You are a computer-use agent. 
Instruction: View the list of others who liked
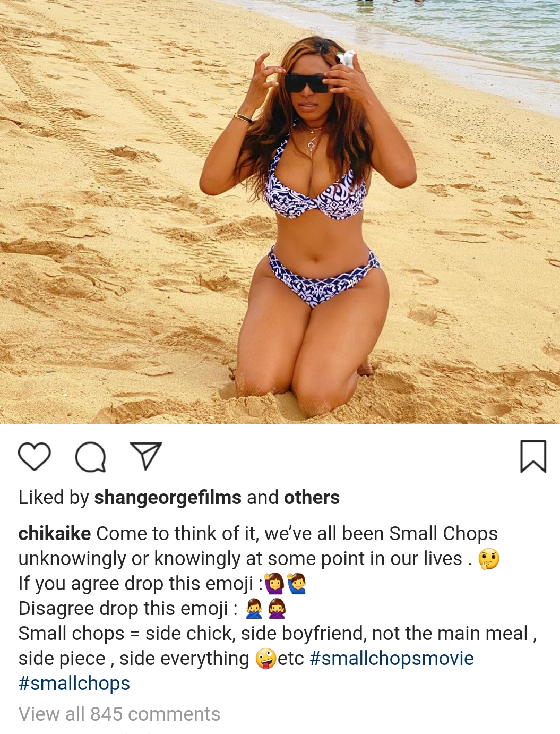point(312,498)
